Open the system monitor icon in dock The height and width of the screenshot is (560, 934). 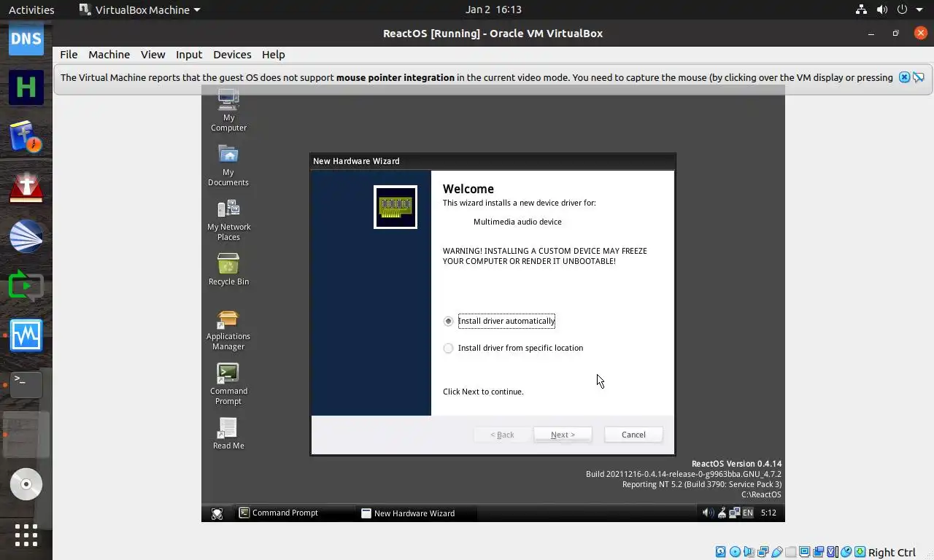pyautogui.click(x=26, y=335)
